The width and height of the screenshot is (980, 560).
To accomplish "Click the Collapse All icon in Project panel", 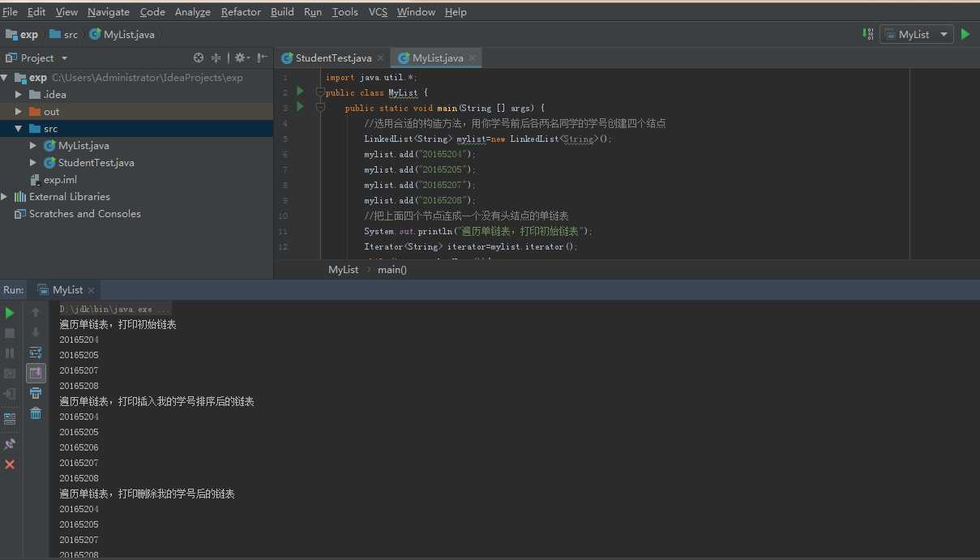I will pos(216,58).
